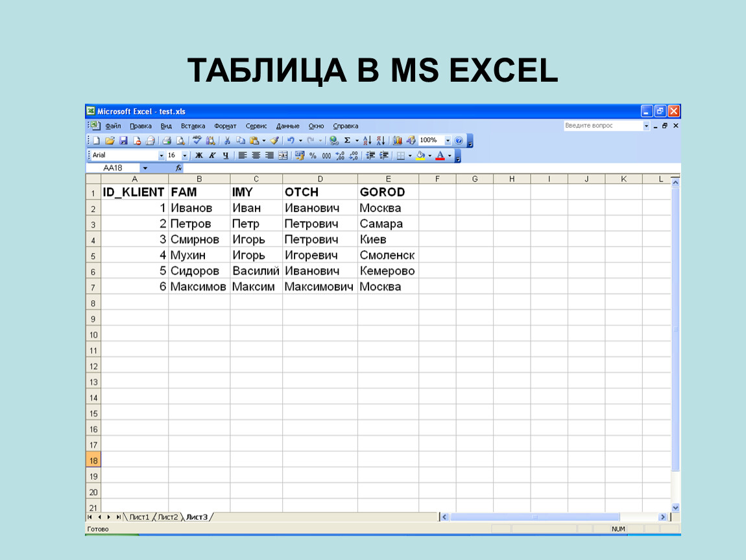Copy selection with the Copy icon

(x=241, y=141)
